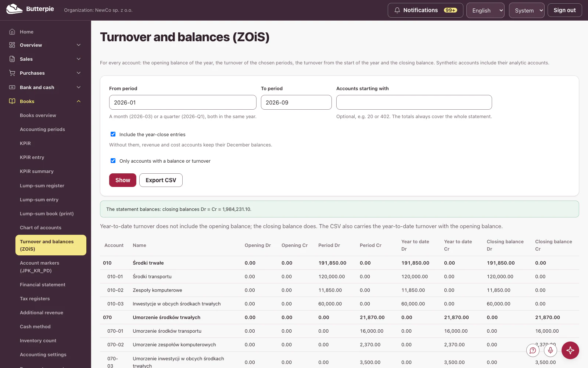
Task: Collapse the Books section chevron
Action: tap(79, 101)
